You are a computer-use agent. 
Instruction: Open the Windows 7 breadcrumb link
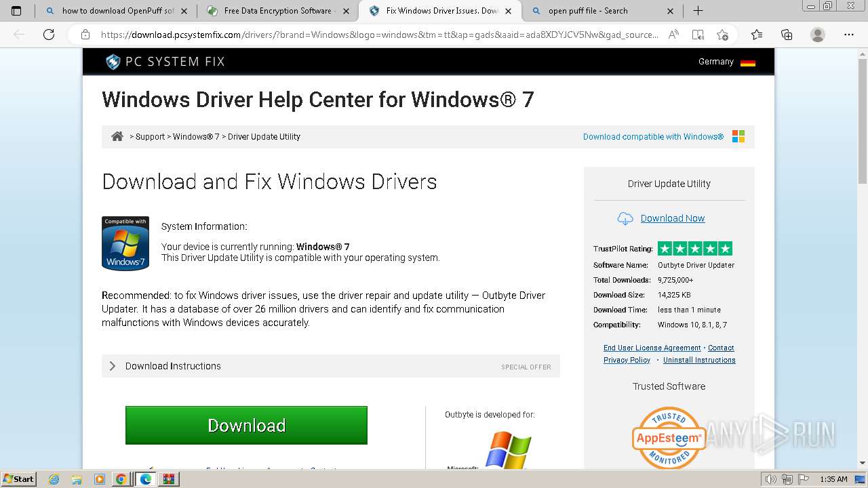tap(196, 136)
